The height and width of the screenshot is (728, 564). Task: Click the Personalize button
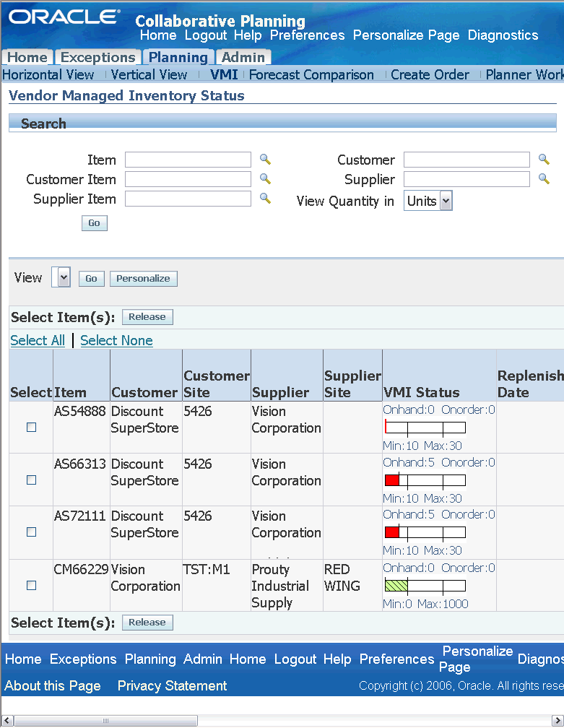[144, 279]
